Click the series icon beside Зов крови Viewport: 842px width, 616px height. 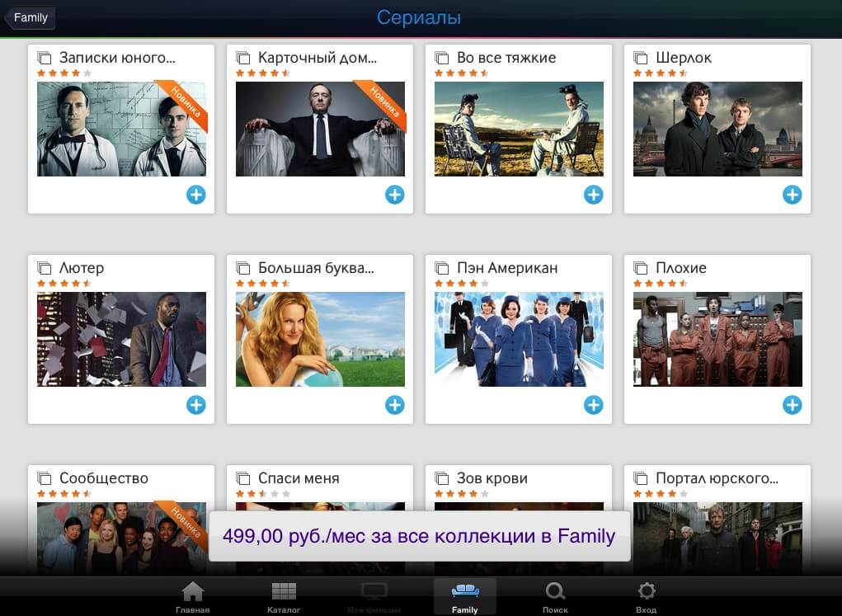point(441,478)
